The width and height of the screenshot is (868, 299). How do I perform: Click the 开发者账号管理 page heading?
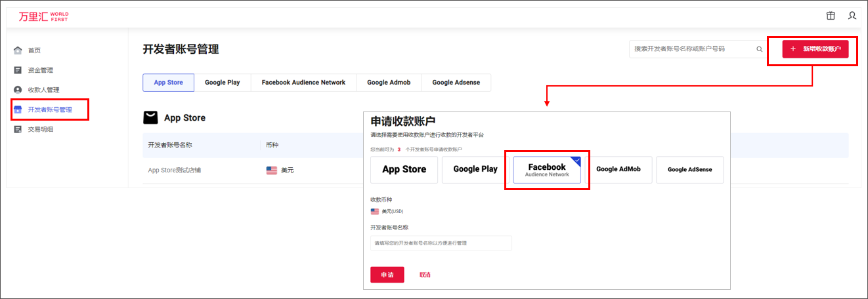click(181, 49)
